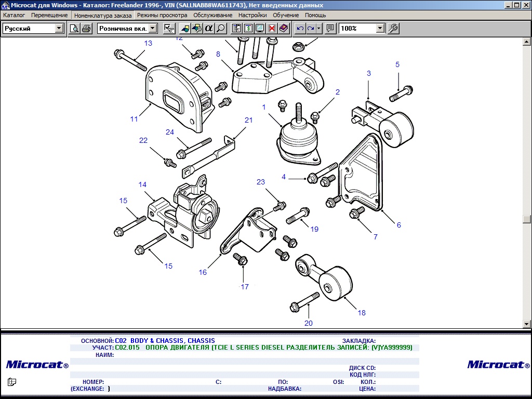The height and width of the screenshot is (399, 532).
Task: Click the shapes search icon with magnifier
Action: tap(197, 28)
